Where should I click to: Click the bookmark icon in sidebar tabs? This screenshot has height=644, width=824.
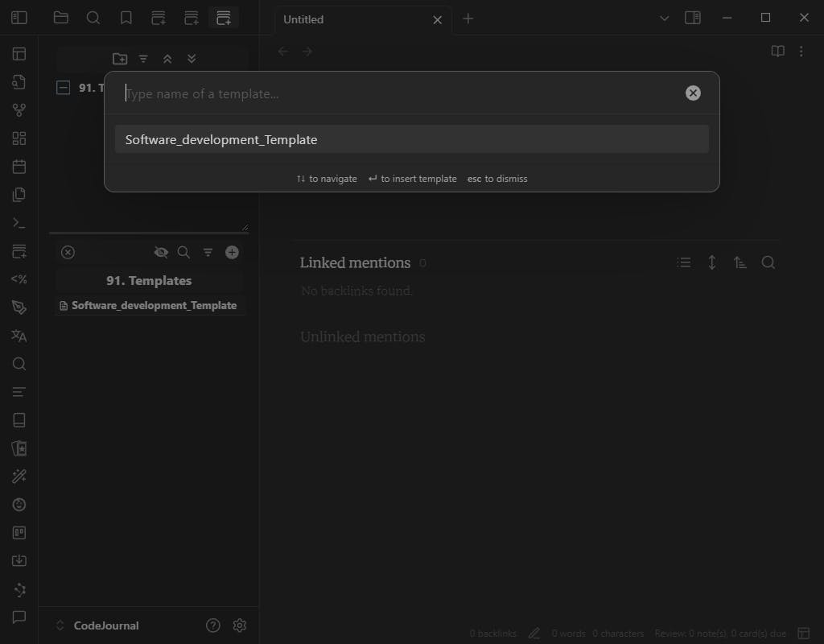[x=126, y=18]
